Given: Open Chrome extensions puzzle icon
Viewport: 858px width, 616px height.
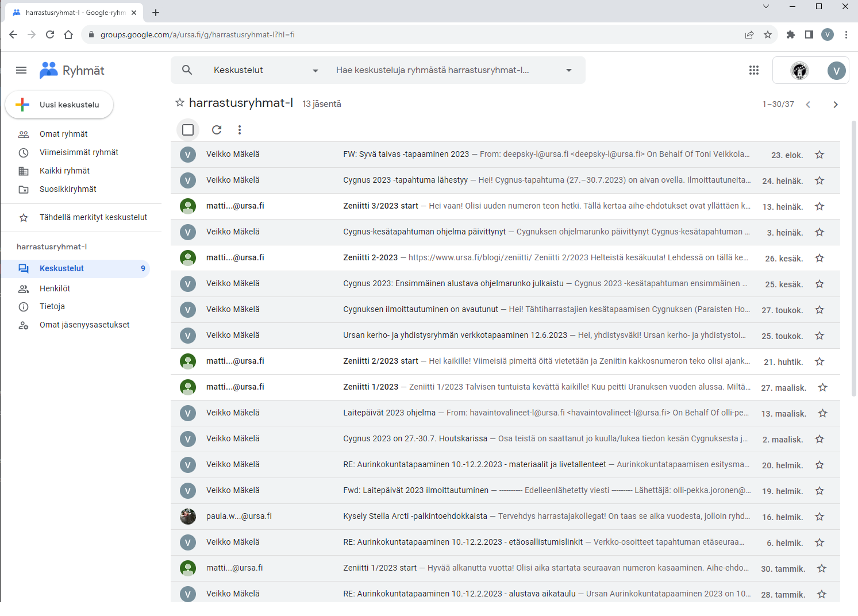Looking at the screenshot, I should 791,34.
